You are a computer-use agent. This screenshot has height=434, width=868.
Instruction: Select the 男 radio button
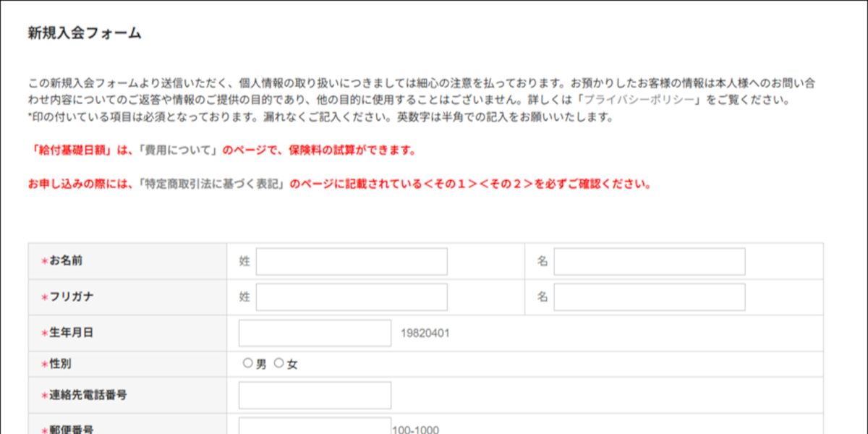(x=247, y=364)
